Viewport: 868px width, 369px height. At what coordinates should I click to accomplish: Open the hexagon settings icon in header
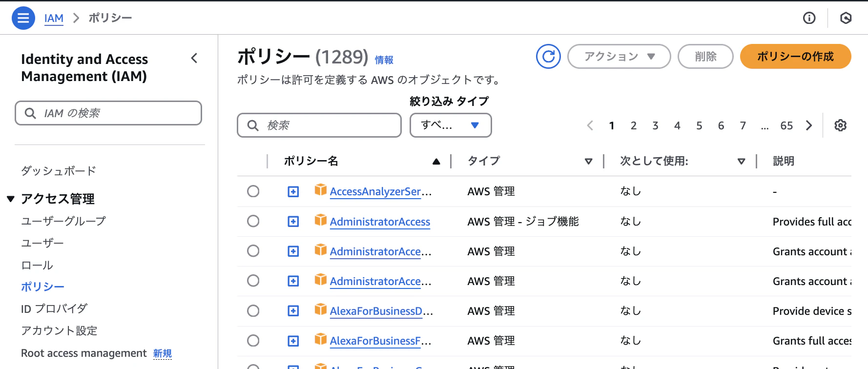(846, 18)
